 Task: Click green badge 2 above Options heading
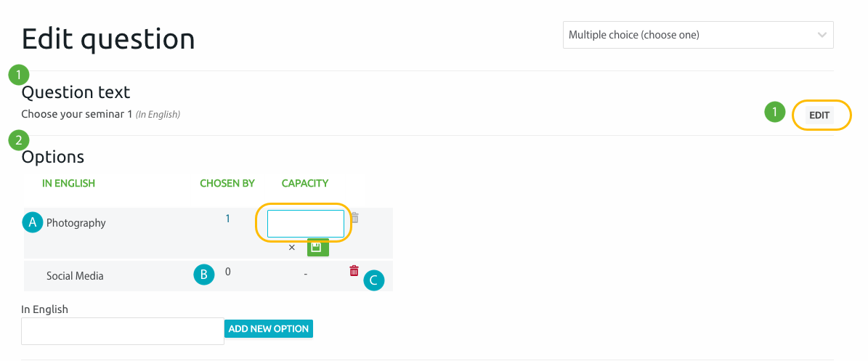point(18,141)
